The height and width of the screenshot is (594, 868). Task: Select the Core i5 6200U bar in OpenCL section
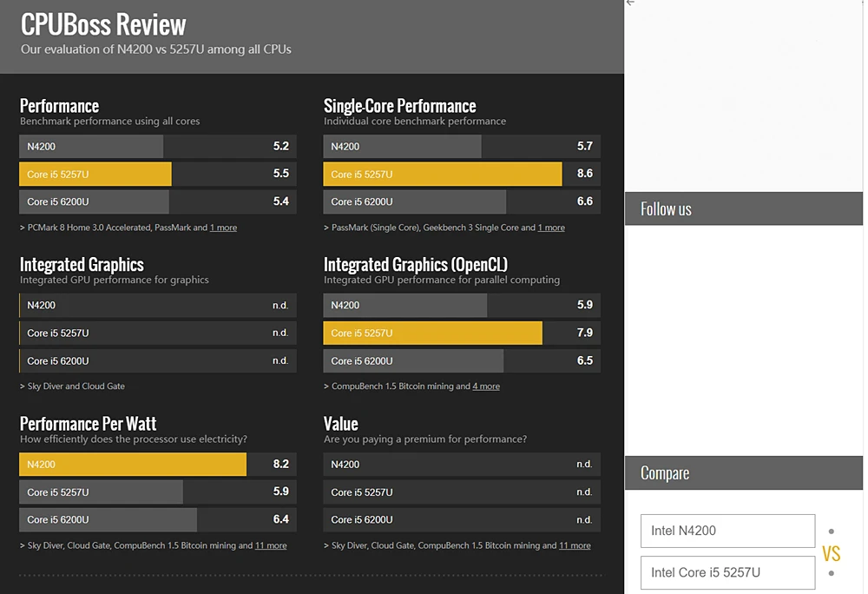(413, 360)
